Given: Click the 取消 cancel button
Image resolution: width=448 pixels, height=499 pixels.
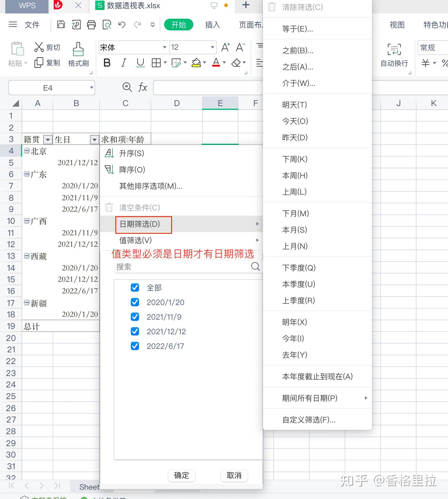Looking at the screenshot, I should (x=234, y=475).
